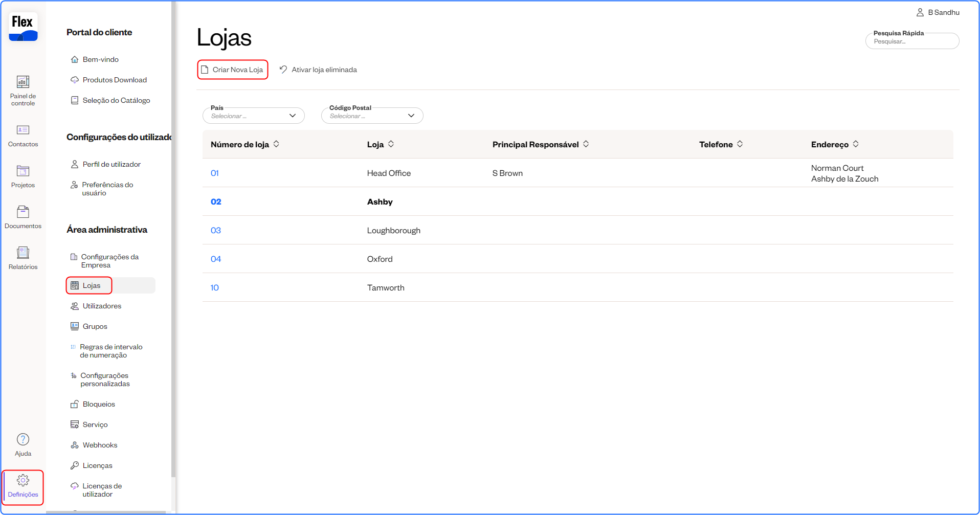Screen dimensions: 980x515
Task: Select Utilizadores in the admin menu
Action: [102, 306]
